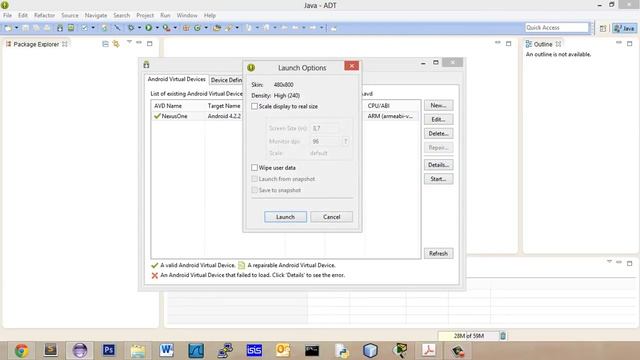
Task: Toggle Link with Editor in Package Explorer
Action: point(116,44)
